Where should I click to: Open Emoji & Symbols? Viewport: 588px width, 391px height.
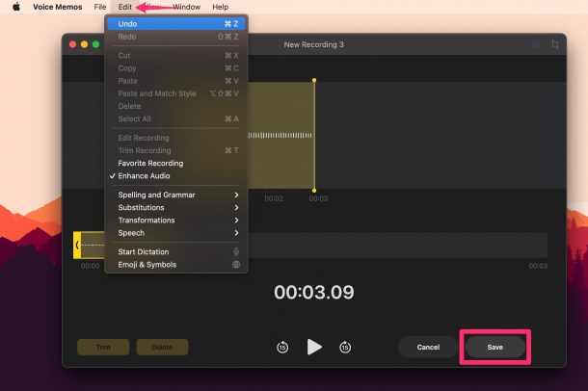(x=176, y=265)
